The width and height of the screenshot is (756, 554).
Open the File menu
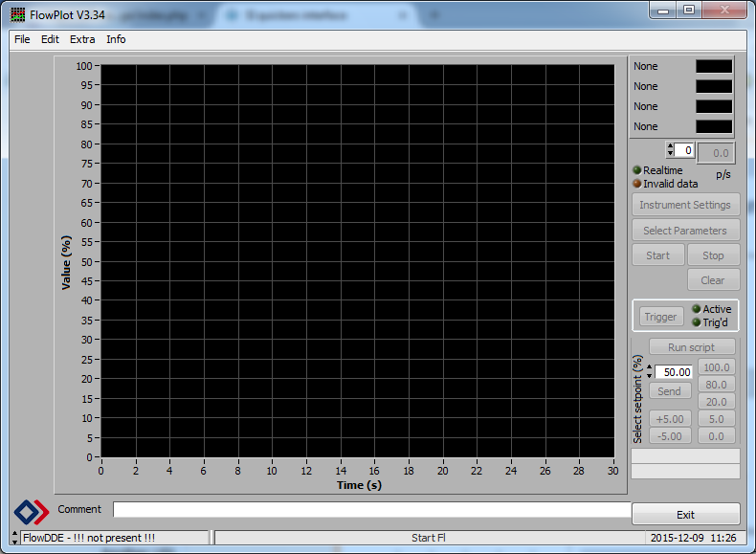[22, 39]
